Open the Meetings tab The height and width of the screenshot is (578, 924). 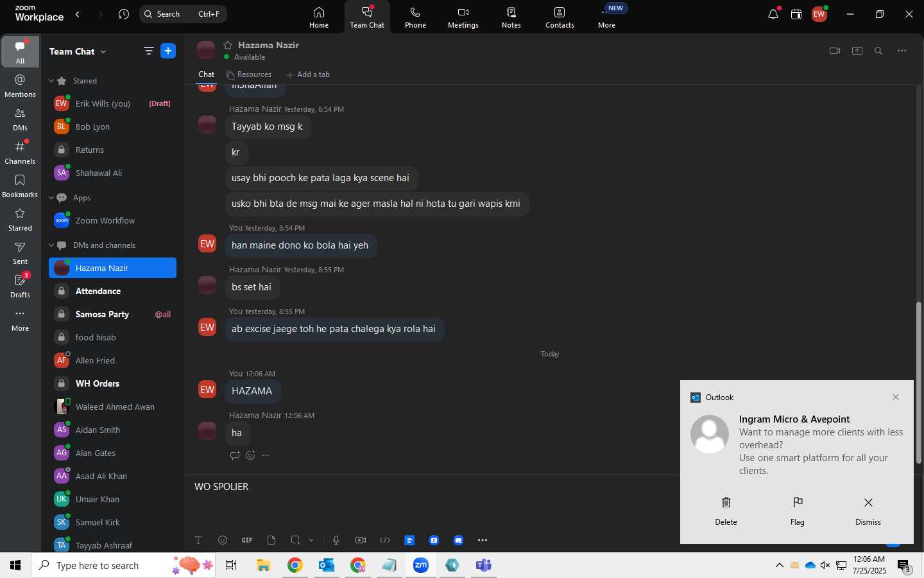coord(463,17)
